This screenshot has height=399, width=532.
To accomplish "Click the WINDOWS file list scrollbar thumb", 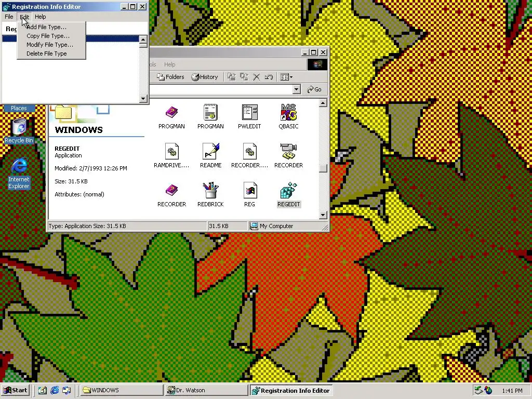I will [323, 168].
